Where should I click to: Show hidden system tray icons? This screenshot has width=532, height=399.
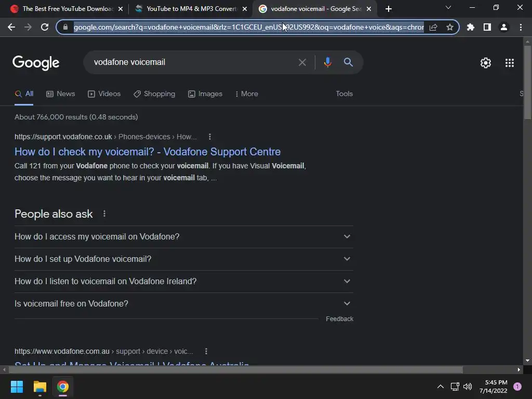pyautogui.click(x=441, y=387)
